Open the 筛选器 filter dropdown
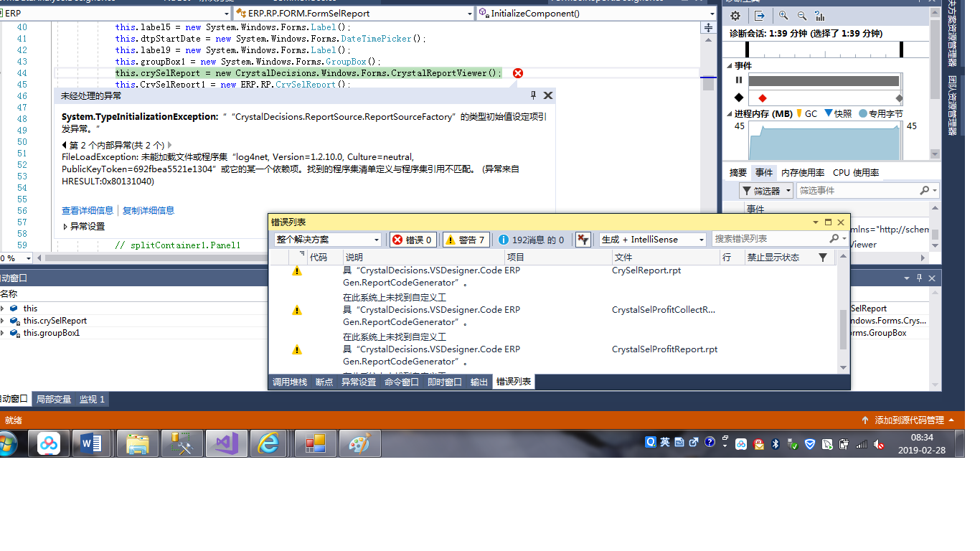This screenshot has height=551, width=980. point(766,191)
